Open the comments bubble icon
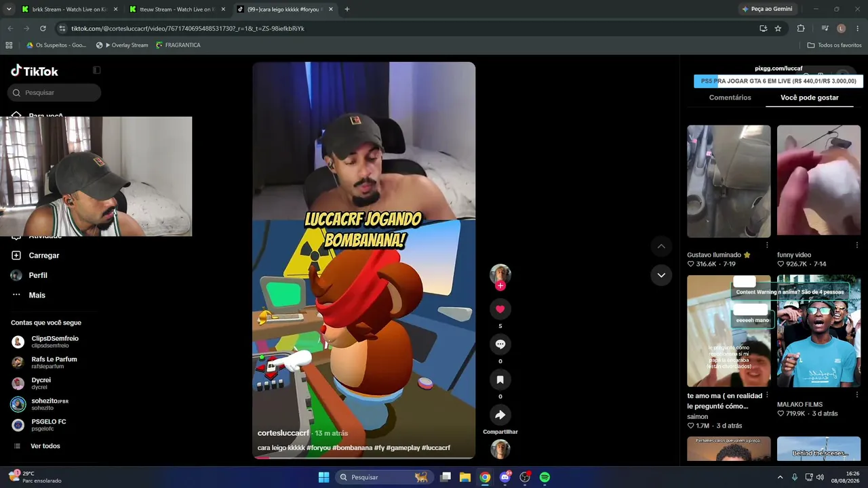 point(500,344)
